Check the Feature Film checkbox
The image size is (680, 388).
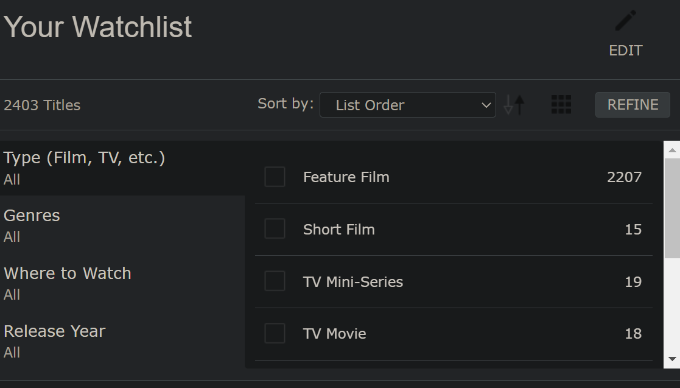click(x=275, y=177)
